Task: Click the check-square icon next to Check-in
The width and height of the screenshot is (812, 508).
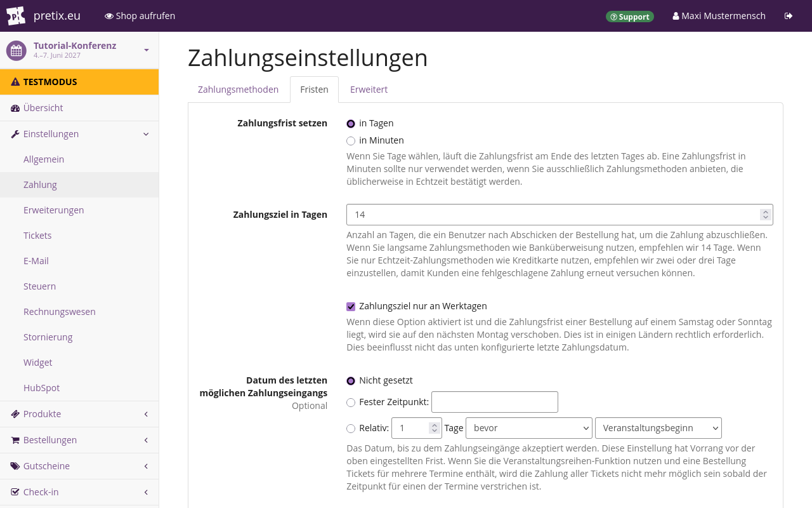Action: coord(15,492)
